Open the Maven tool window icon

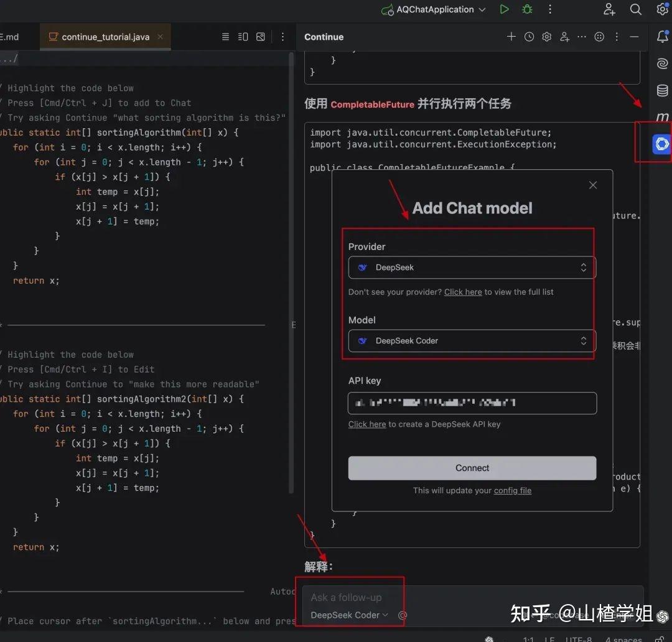coord(662,116)
